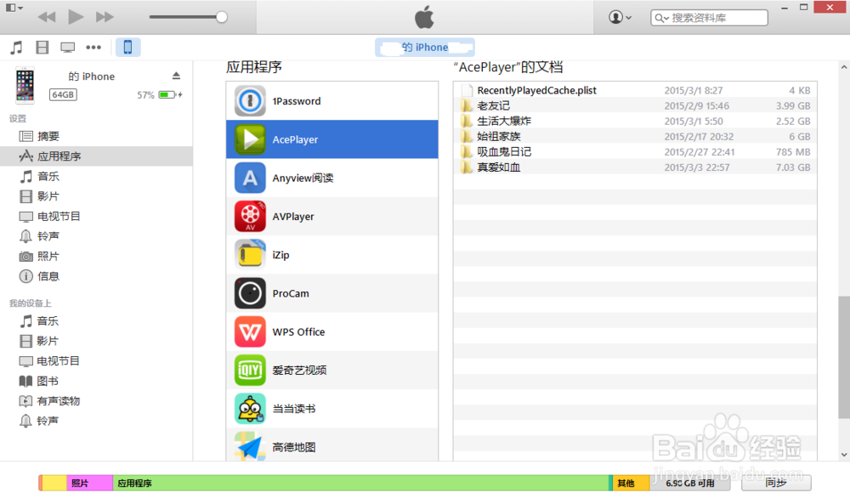The width and height of the screenshot is (850, 504).
Task: Select the iPhone device icon in toolbar
Action: point(128,47)
